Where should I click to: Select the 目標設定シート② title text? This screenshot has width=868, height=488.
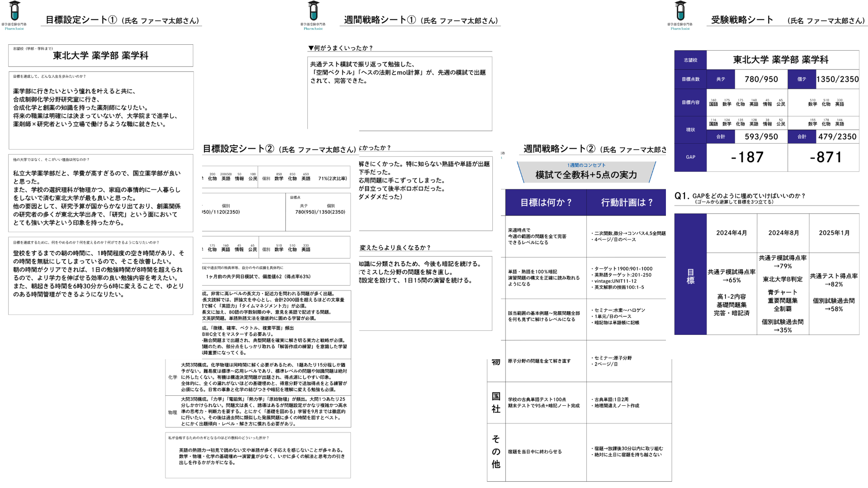coord(238,149)
